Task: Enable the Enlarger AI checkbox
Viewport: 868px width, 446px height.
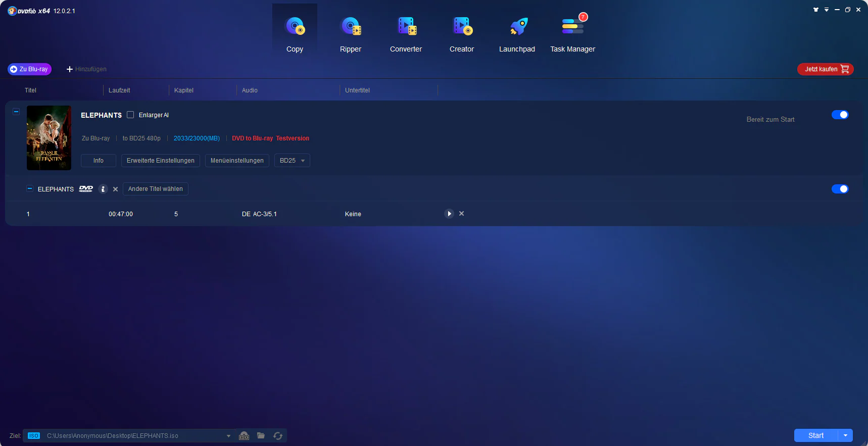Action: [130, 115]
